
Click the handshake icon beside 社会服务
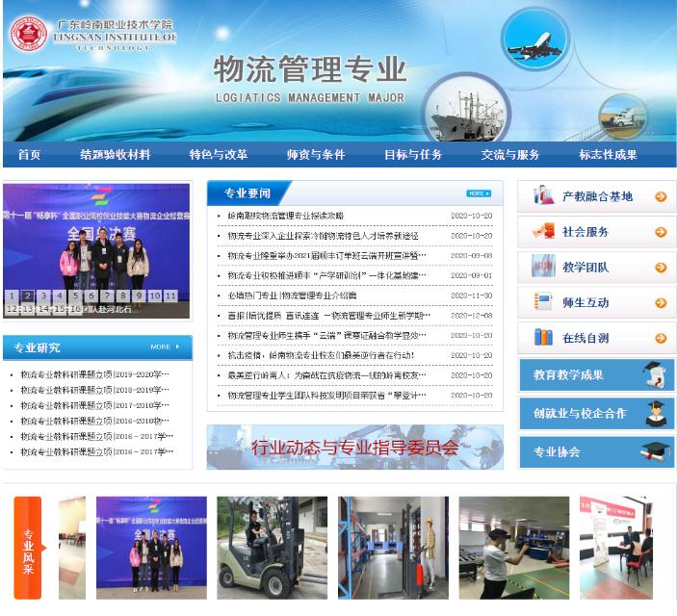(x=543, y=232)
